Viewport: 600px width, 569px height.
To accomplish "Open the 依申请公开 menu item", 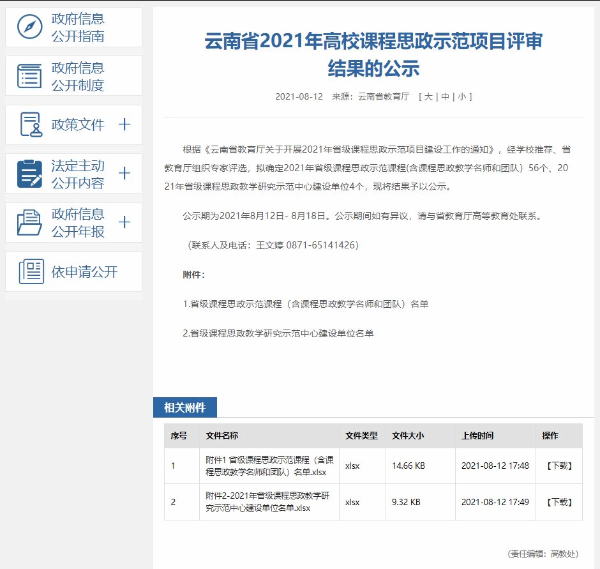I will pyautogui.click(x=85, y=271).
